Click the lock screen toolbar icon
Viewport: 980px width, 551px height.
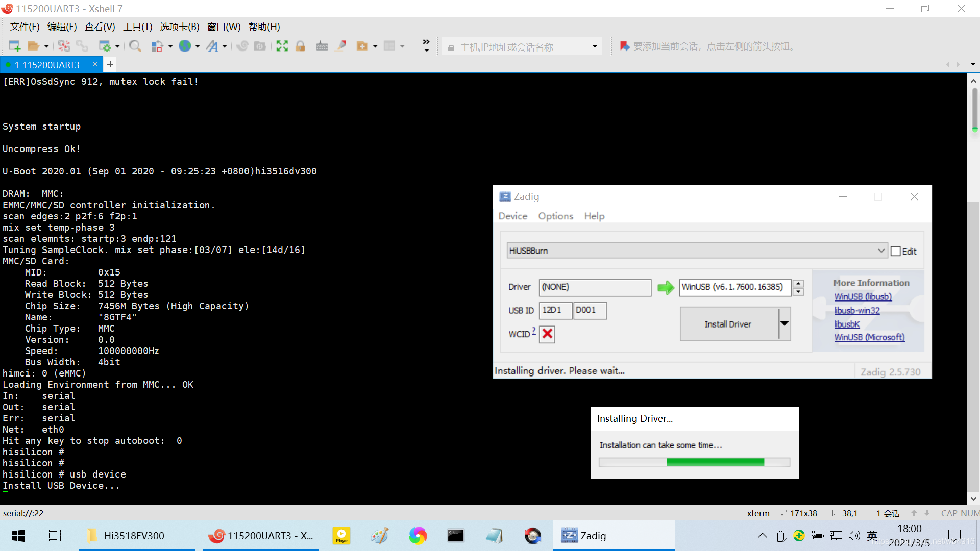click(300, 46)
